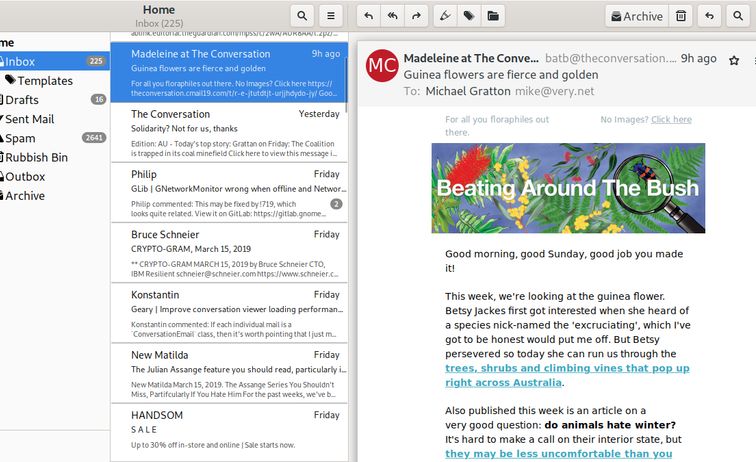Click the Forward arrow icon
This screenshot has height=462, width=756.
pos(417,16)
